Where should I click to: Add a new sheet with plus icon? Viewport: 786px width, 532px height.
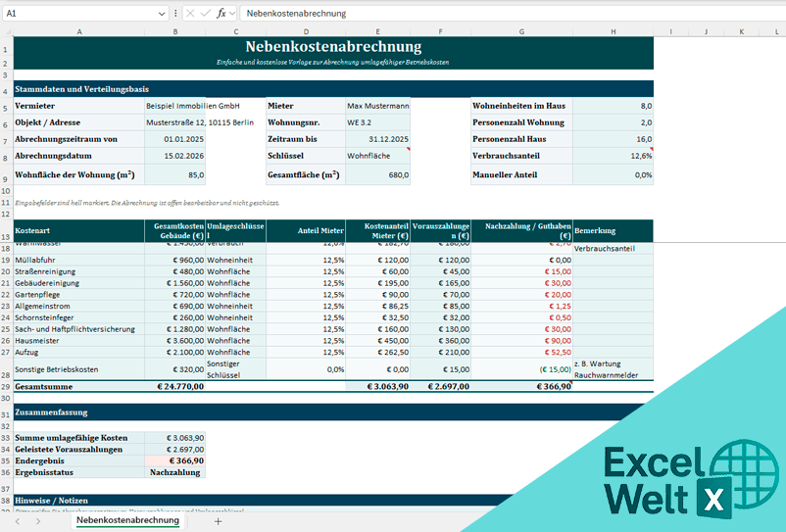click(x=219, y=521)
